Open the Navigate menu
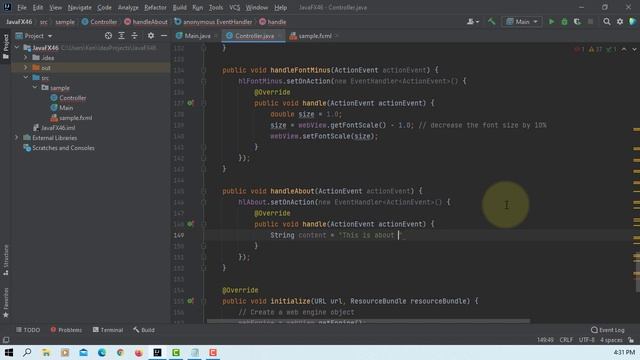Image resolution: width=640 pixels, height=360 pixels. click(80, 7)
